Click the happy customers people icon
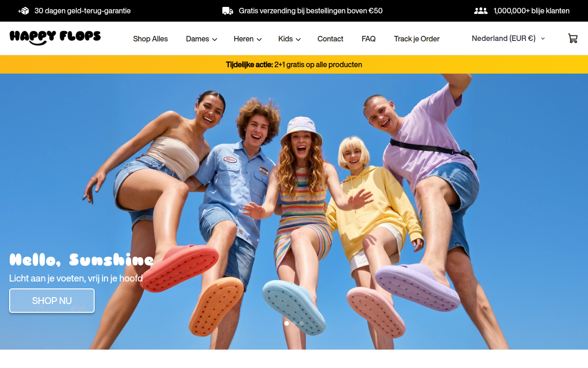588x368 pixels. pyautogui.click(x=481, y=11)
